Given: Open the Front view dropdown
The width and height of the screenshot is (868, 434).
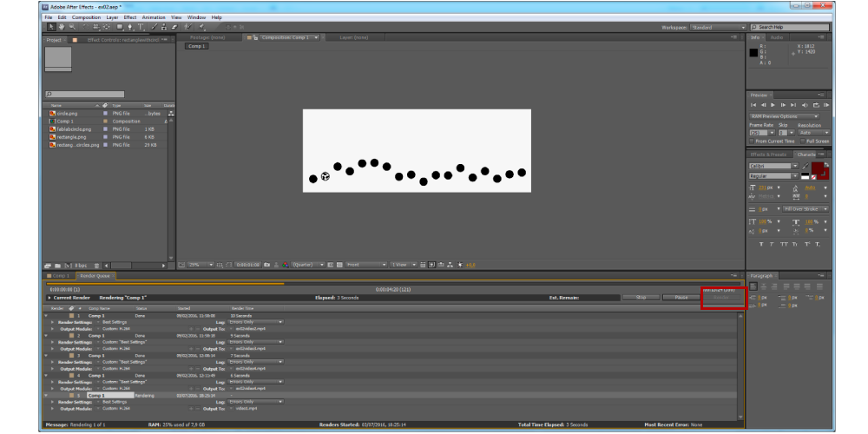Looking at the screenshot, I should [x=366, y=265].
